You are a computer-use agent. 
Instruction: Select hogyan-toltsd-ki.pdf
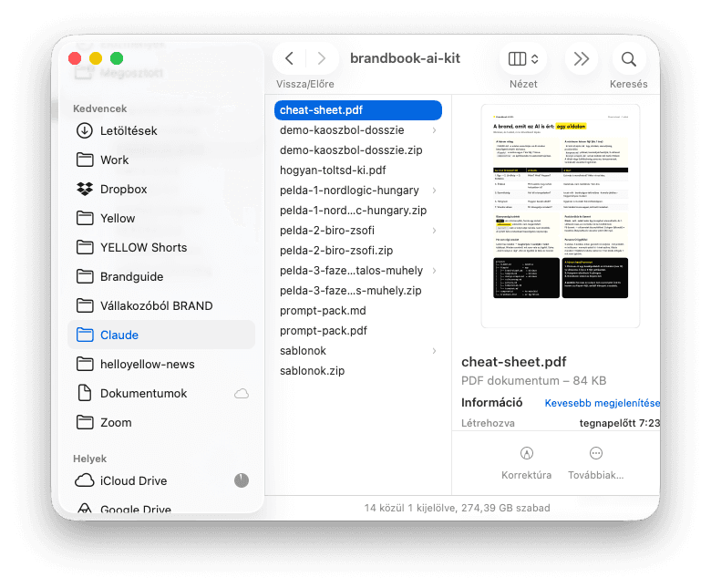coord(357,170)
